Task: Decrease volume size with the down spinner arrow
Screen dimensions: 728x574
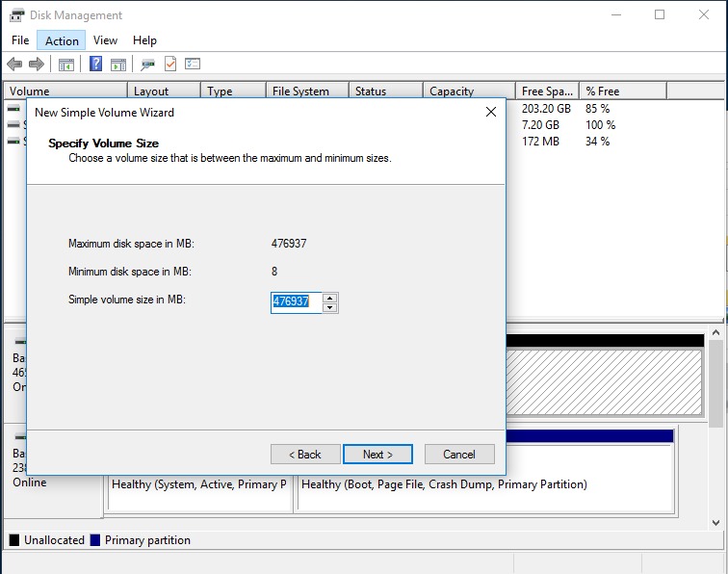Action: [x=330, y=307]
